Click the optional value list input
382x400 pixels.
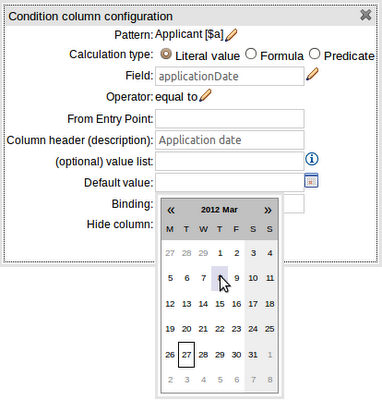click(x=230, y=161)
